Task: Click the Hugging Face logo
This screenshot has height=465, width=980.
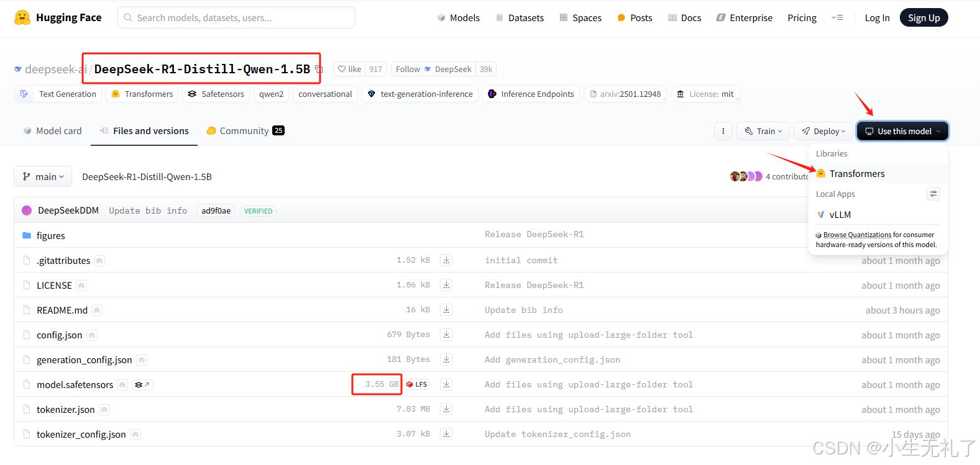Action: click(x=58, y=17)
